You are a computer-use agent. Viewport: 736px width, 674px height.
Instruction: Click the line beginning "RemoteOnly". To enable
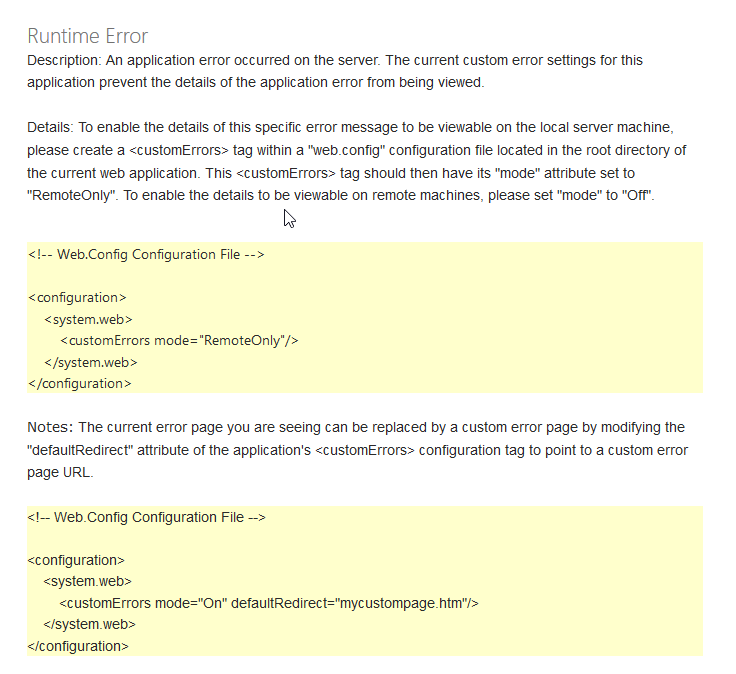(x=341, y=195)
